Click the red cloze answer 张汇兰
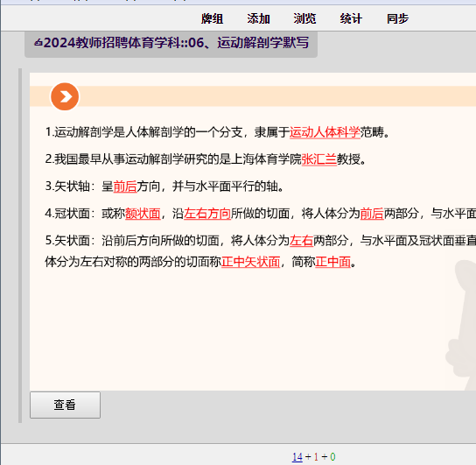 [x=319, y=159]
